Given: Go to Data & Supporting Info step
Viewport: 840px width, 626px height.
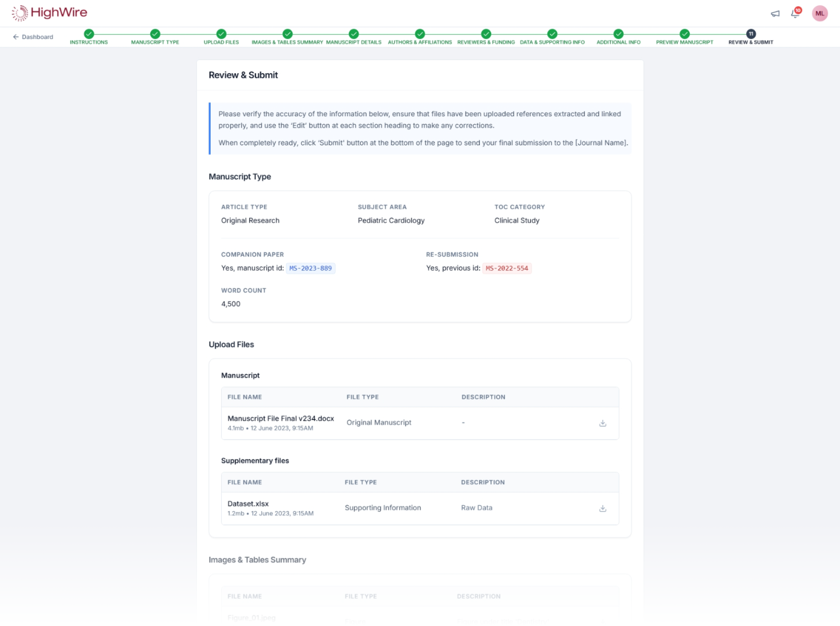Looking at the screenshot, I should tap(552, 37).
